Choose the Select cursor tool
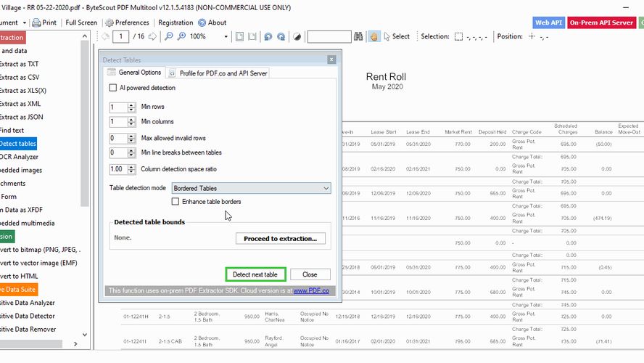Viewport: 644px width, 363px height. pyautogui.click(x=397, y=36)
